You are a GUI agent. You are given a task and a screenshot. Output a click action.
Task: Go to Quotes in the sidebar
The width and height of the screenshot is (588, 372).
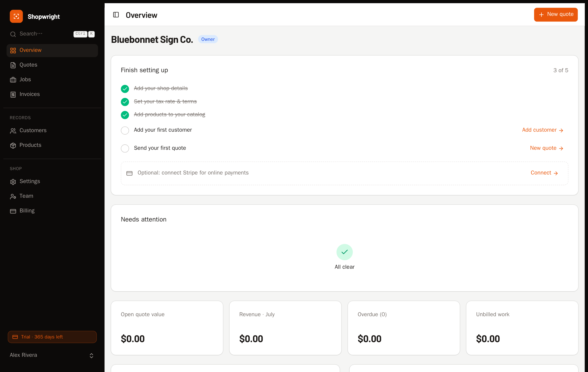pyautogui.click(x=52, y=65)
